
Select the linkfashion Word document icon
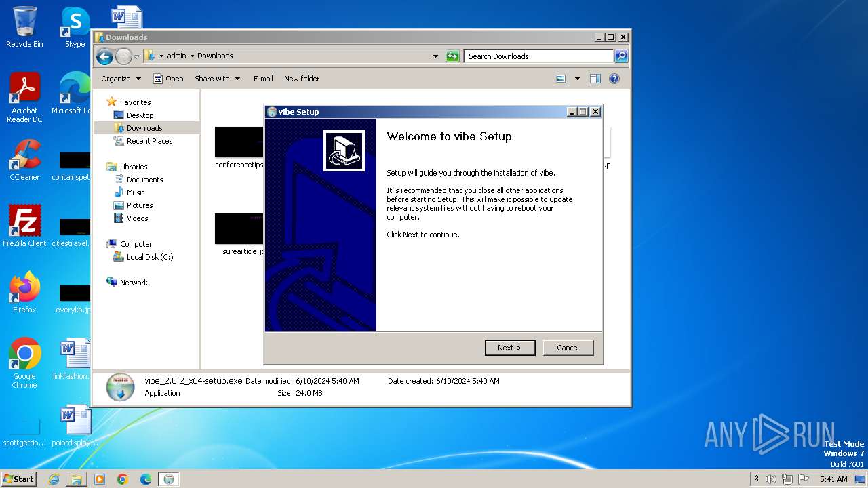[x=73, y=359]
